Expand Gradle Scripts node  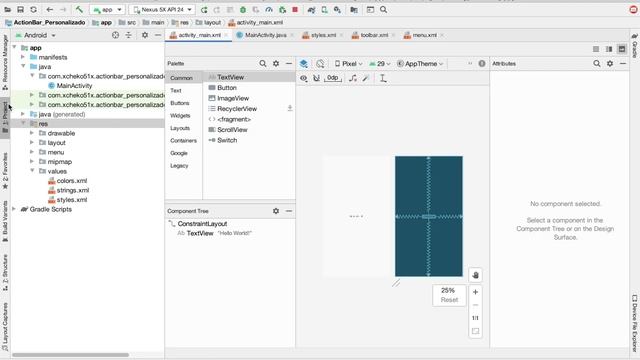coord(14,209)
